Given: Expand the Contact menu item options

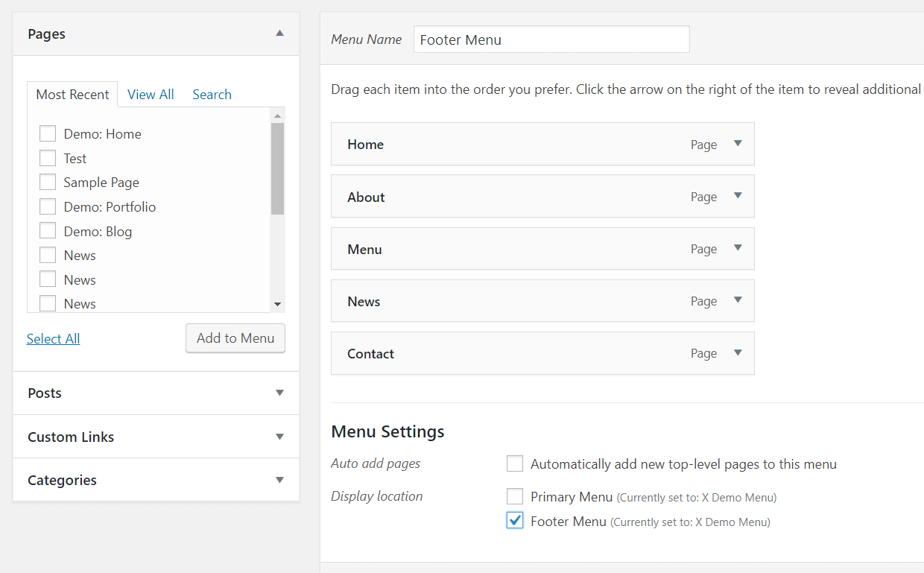Looking at the screenshot, I should [x=738, y=353].
